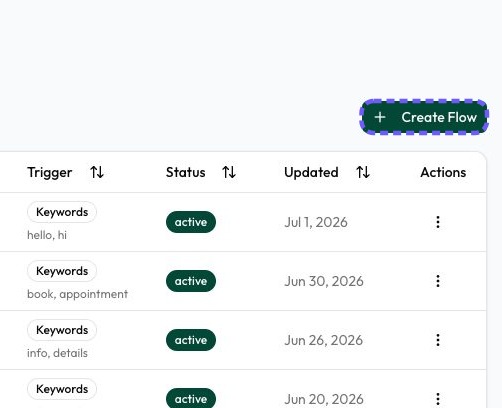Select the 'info, details' keywords text
This screenshot has height=408, width=502.
tap(57, 353)
